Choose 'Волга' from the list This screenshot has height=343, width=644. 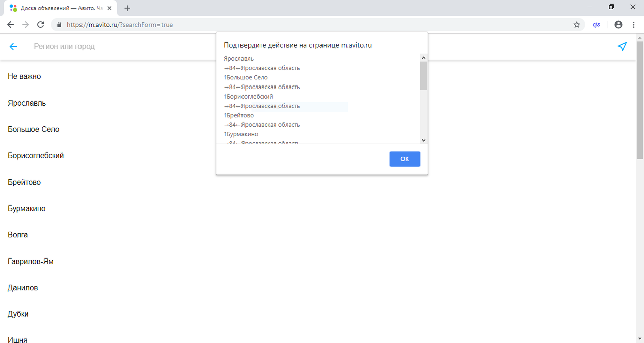(x=18, y=235)
